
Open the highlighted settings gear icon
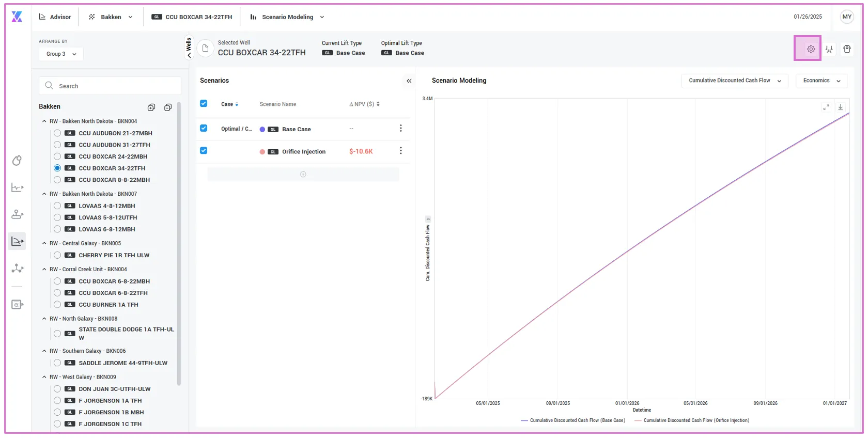[x=811, y=49]
